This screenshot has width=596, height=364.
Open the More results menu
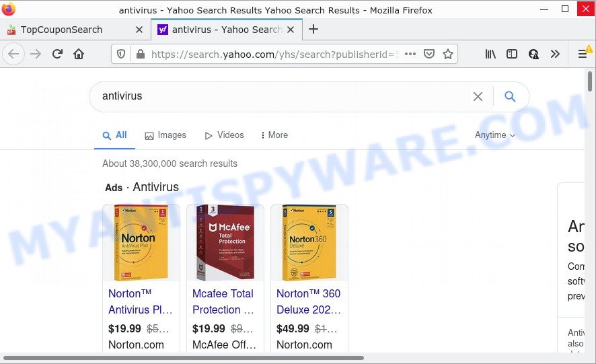274,135
